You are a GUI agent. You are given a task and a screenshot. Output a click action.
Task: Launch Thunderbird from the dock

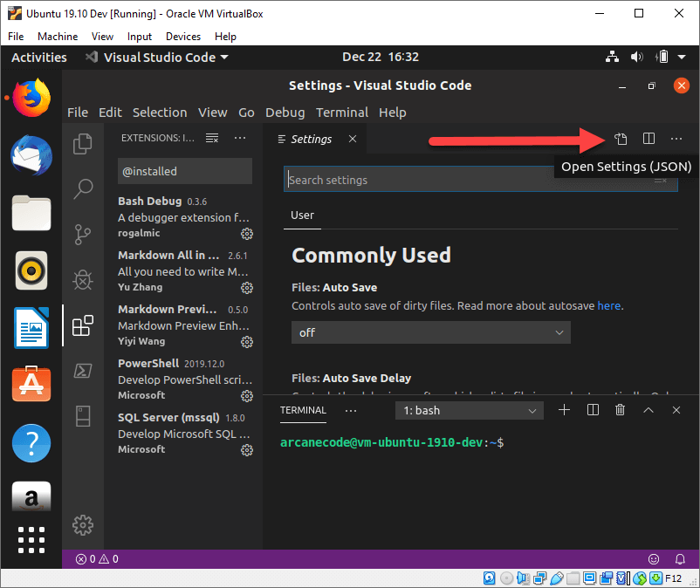coord(31,155)
